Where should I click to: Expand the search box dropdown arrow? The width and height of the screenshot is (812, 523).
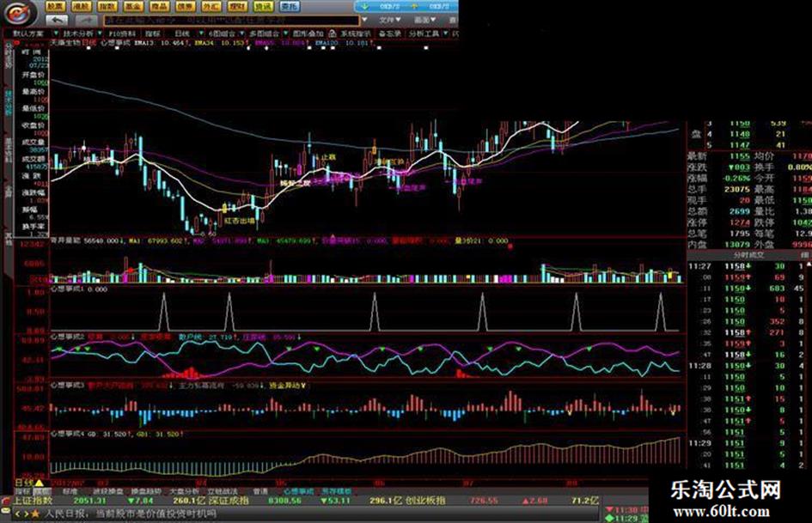coord(364,20)
